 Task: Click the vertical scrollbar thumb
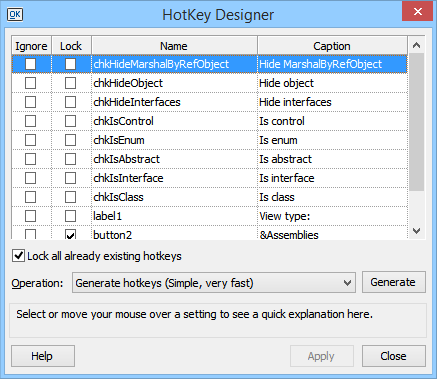(416, 122)
